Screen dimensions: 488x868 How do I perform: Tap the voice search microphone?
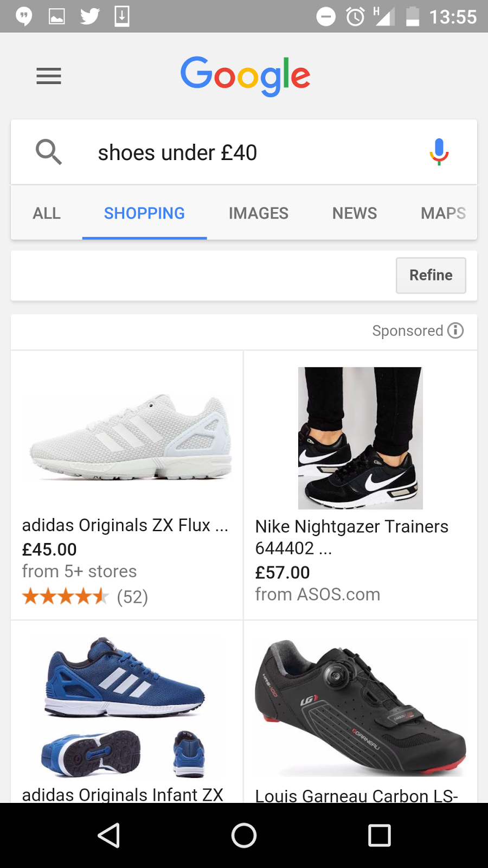click(x=439, y=152)
